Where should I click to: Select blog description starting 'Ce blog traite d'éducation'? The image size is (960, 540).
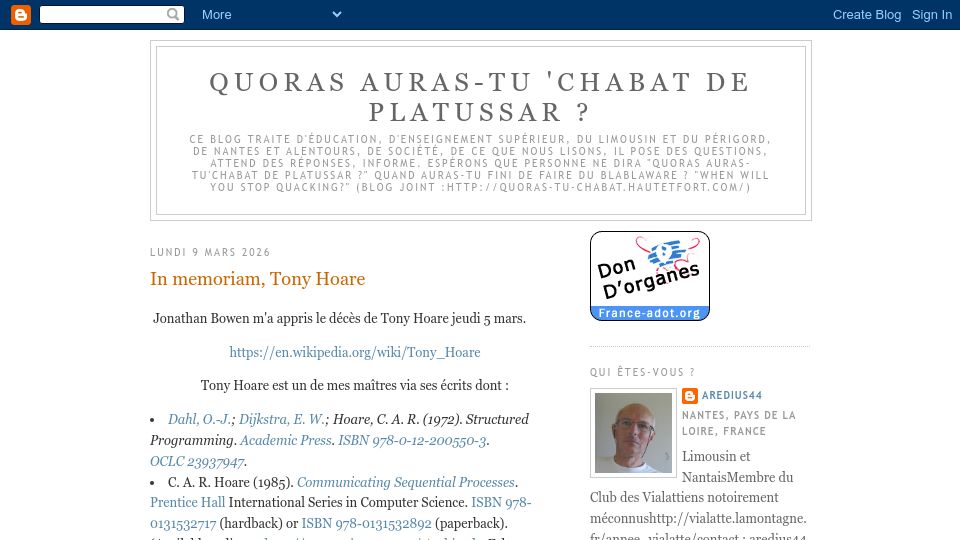[480, 163]
